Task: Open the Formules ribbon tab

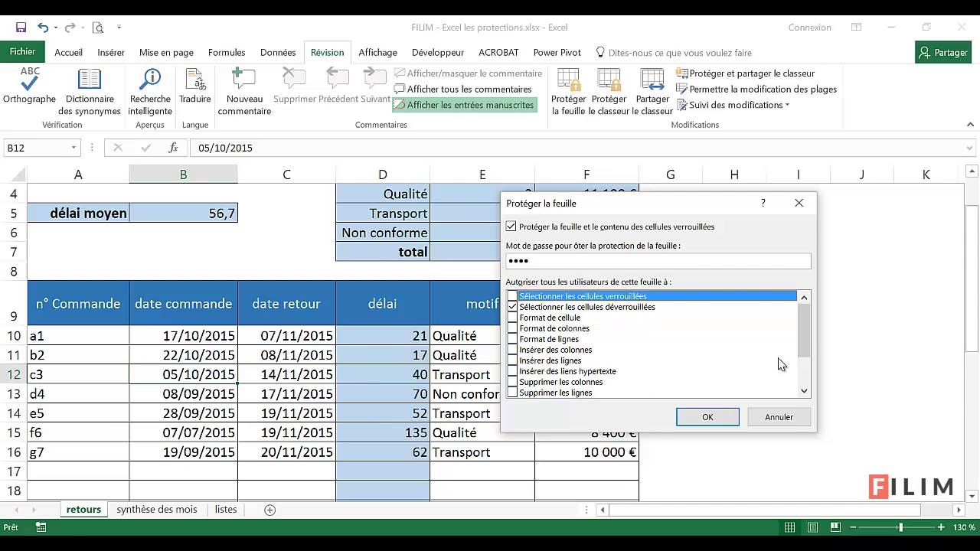Action: (x=227, y=53)
